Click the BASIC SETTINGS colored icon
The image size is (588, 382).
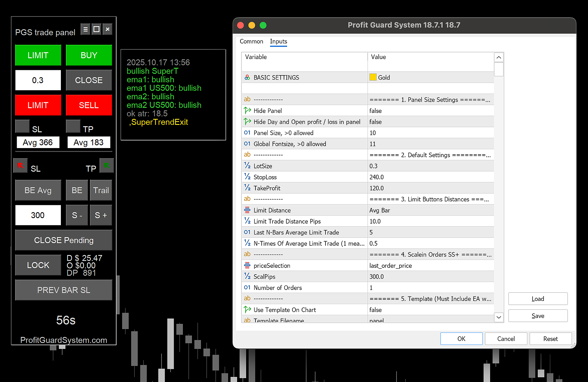[x=247, y=77]
